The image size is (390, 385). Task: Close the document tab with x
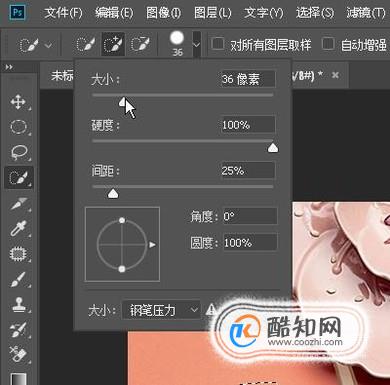(335, 75)
